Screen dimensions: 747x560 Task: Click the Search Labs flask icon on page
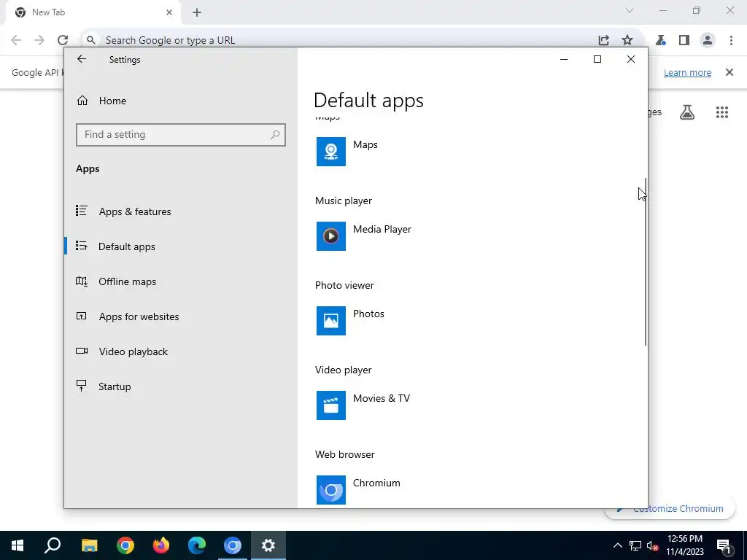click(687, 112)
